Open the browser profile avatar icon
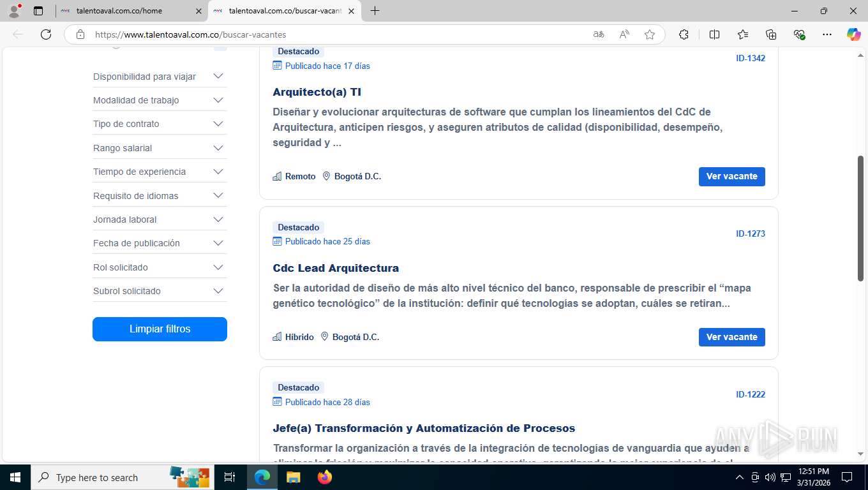The height and width of the screenshot is (490, 868). pyautogui.click(x=14, y=11)
